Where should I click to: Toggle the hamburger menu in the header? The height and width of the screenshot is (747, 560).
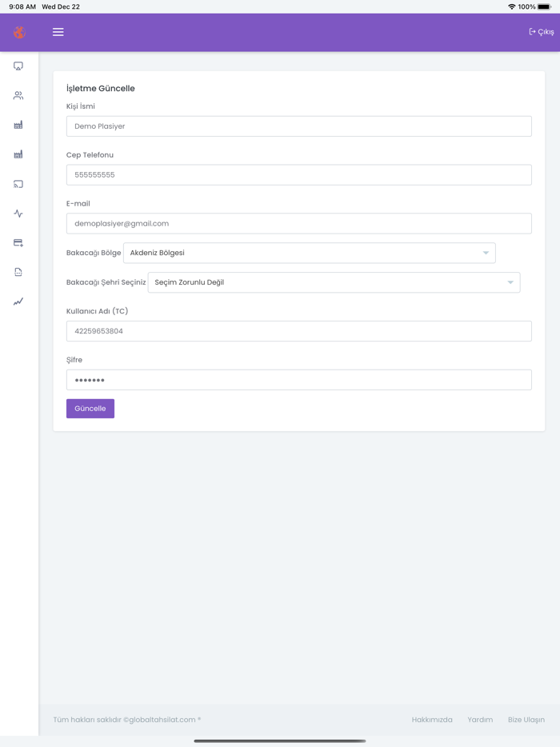(x=58, y=32)
